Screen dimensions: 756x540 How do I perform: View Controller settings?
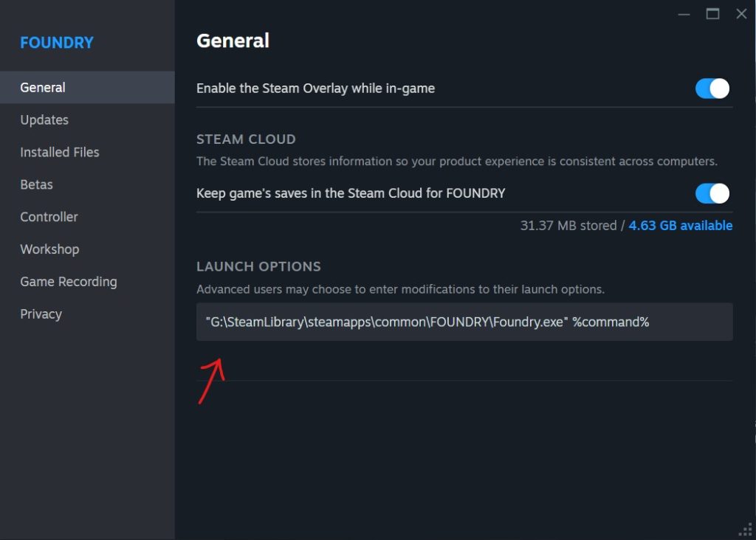tap(49, 217)
